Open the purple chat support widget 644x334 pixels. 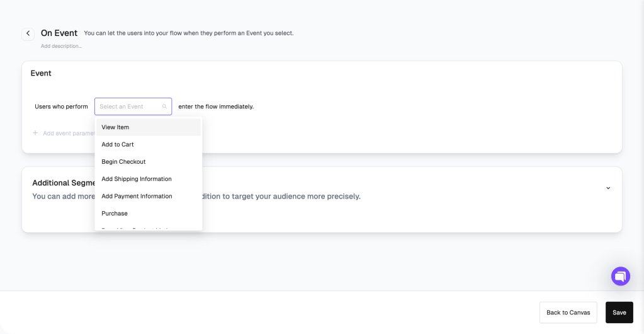[620, 276]
